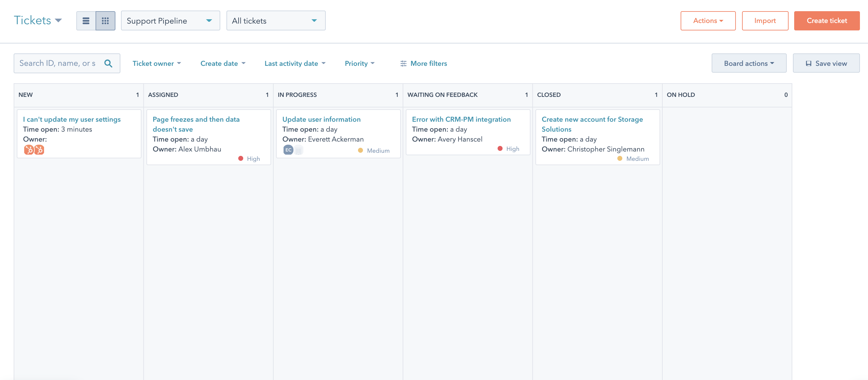Open the Tickets title dropdown arrow
This screenshot has height=380, width=868.
click(58, 20)
